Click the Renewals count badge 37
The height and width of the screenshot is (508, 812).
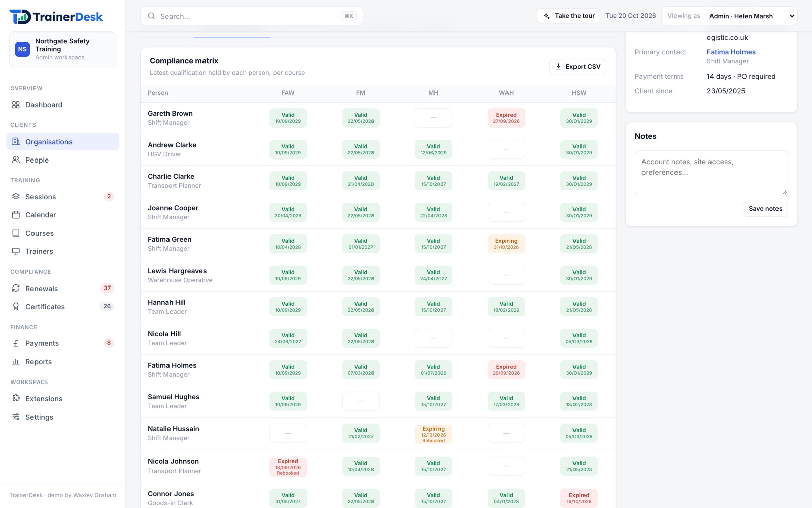[x=107, y=289]
